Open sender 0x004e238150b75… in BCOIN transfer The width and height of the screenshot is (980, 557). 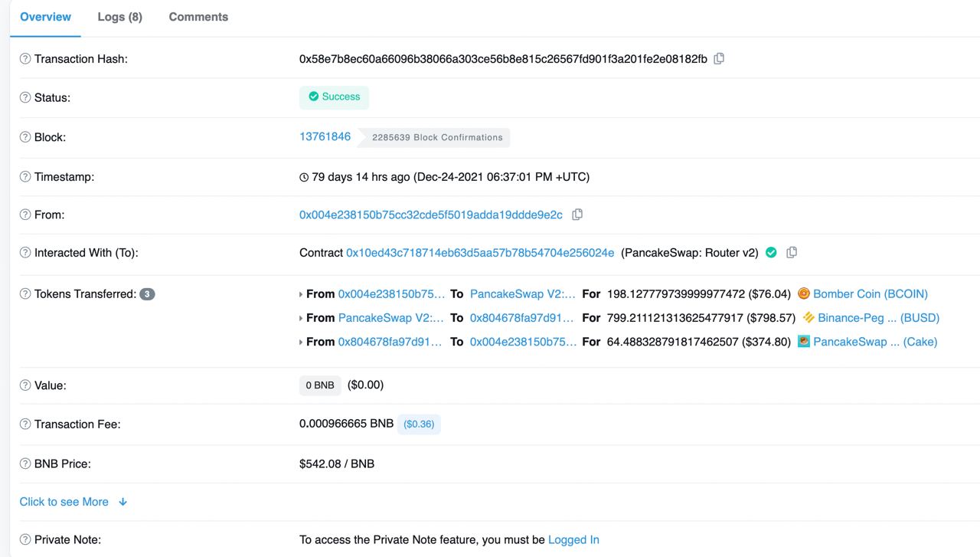coord(391,293)
